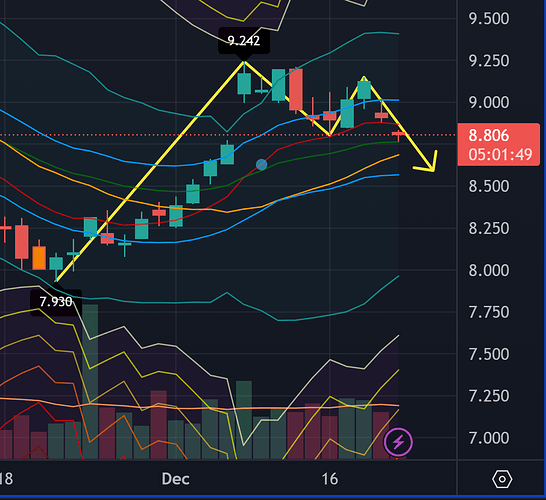546x500 pixels.
Task: Click the 9.000 price axis label
Action: (x=489, y=102)
